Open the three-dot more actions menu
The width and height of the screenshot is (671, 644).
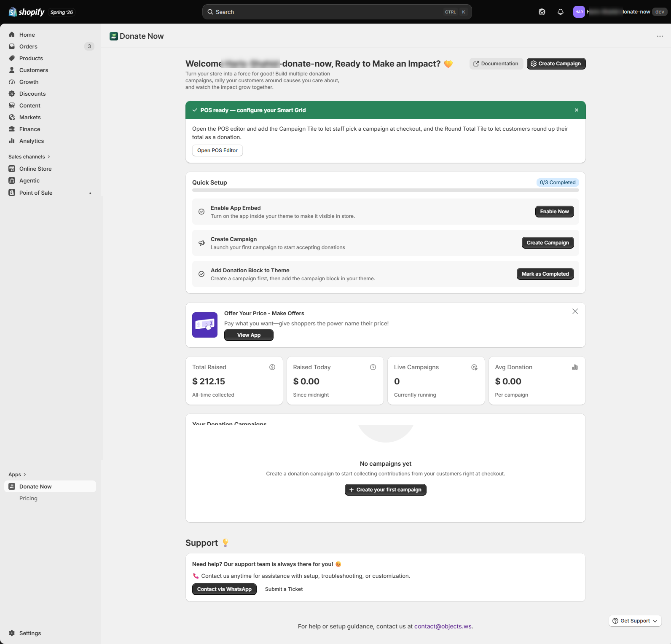tap(660, 36)
